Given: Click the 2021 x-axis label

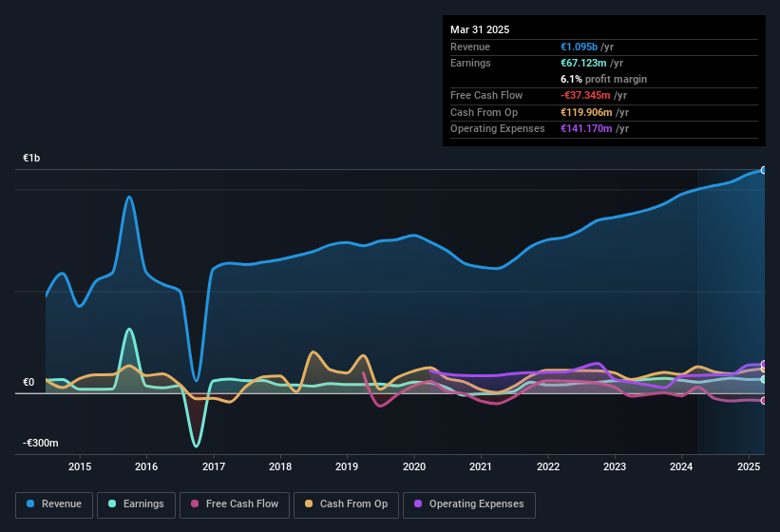Looking at the screenshot, I should 481,466.
